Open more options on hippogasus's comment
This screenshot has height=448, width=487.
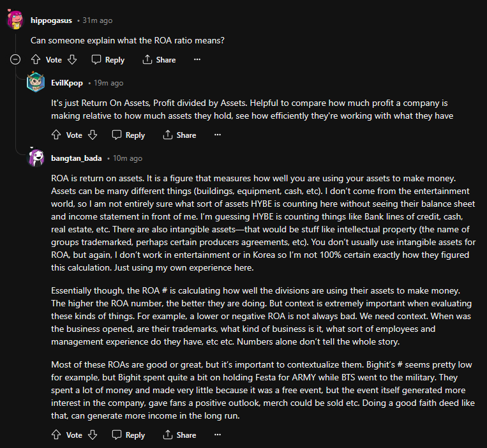coord(197,59)
